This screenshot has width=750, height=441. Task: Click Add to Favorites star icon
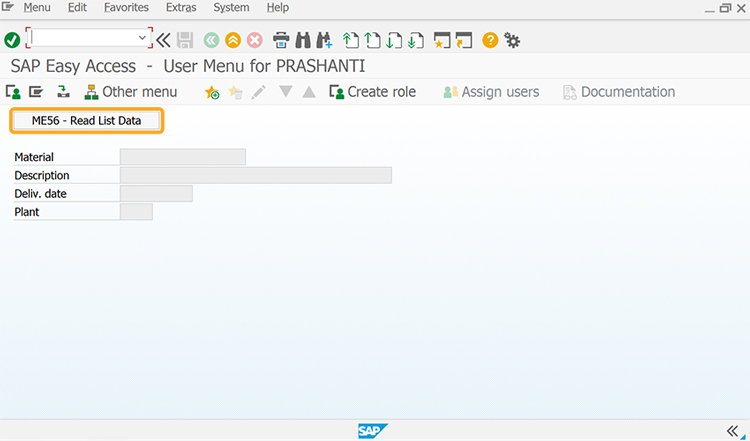click(x=212, y=92)
